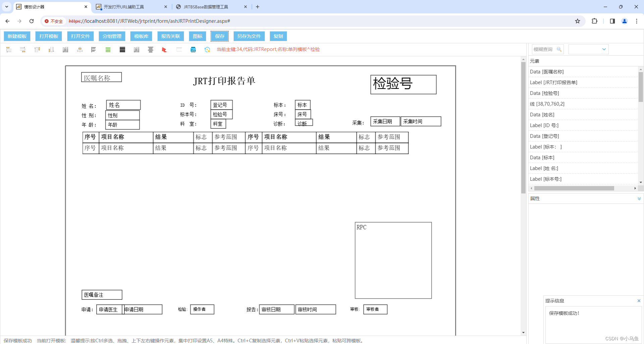Viewport: 644px width, 344px height.
Task: Click 另存为文件 button
Action: [249, 36]
